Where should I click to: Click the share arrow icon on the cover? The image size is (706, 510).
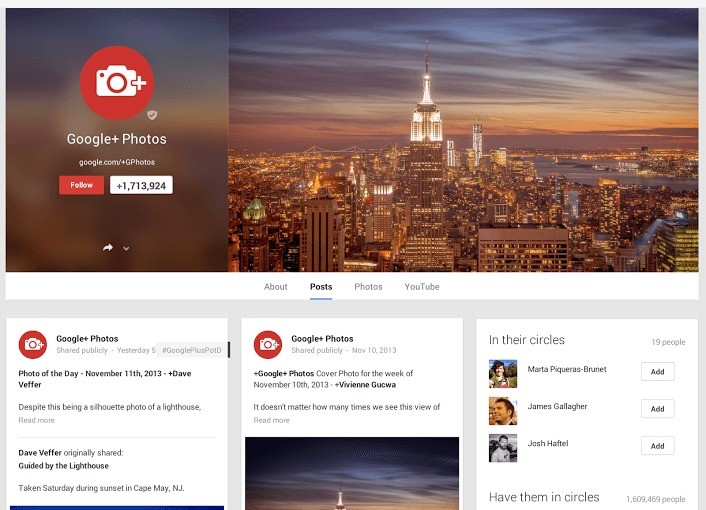pyautogui.click(x=108, y=247)
